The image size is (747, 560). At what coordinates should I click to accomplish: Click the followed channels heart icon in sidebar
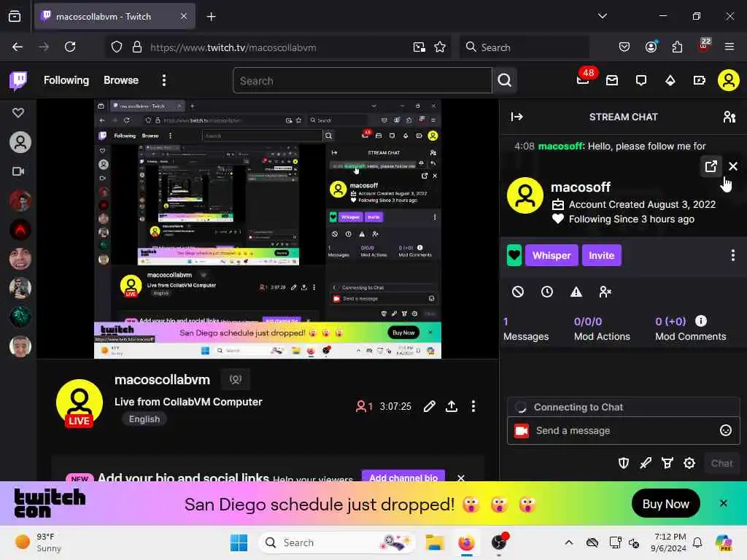[x=18, y=113]
